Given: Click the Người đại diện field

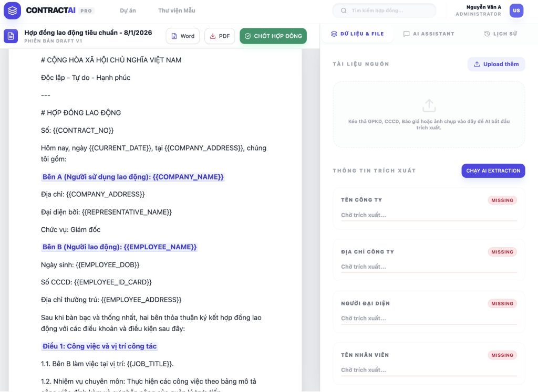Looking at the screenshot, I should tap(428, 318).
